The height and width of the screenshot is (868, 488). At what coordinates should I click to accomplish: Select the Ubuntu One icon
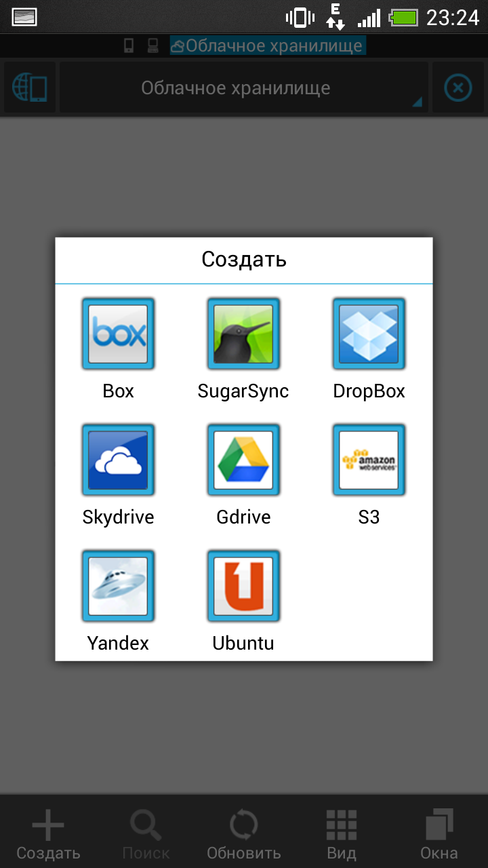pyautogui.click(x=243, y=586)
